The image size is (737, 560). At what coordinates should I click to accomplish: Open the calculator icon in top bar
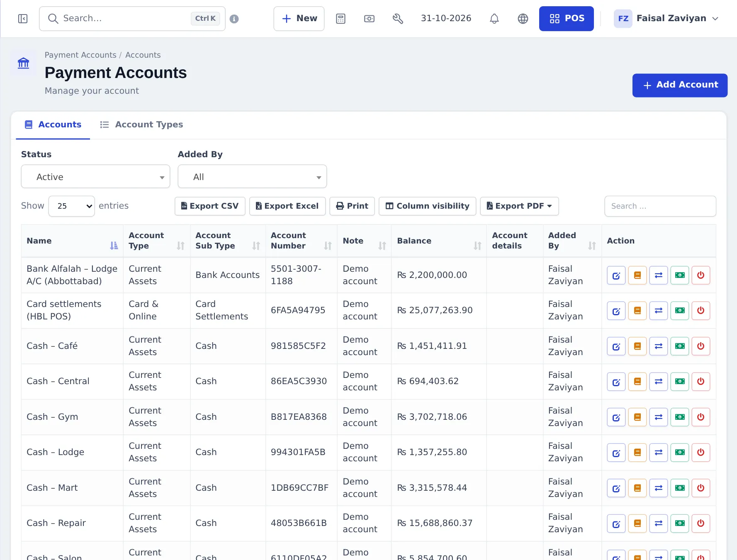(341, 19)
